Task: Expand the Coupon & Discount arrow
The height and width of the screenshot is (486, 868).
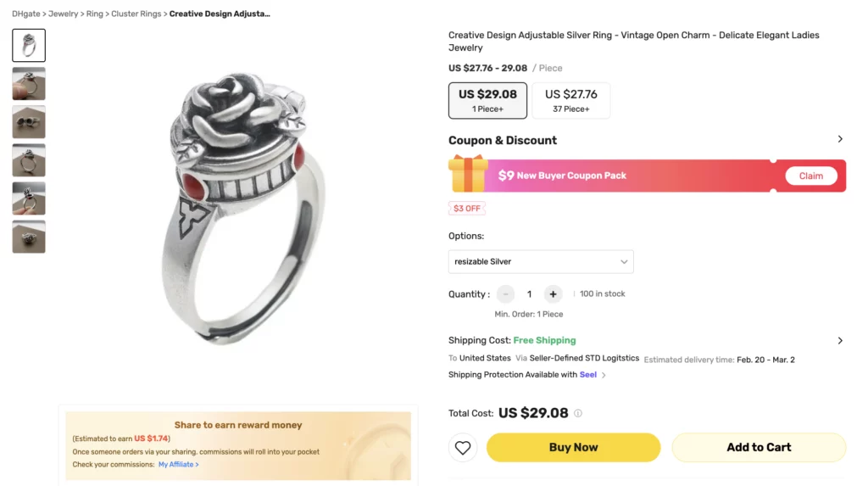Action: pos(840,139)
